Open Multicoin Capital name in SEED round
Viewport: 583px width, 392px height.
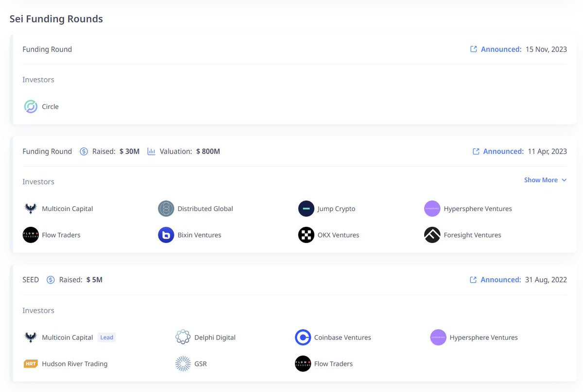[68, 338]
